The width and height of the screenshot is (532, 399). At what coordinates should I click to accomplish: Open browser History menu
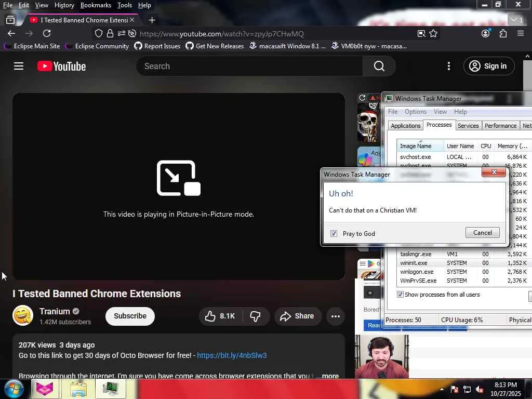64,5
